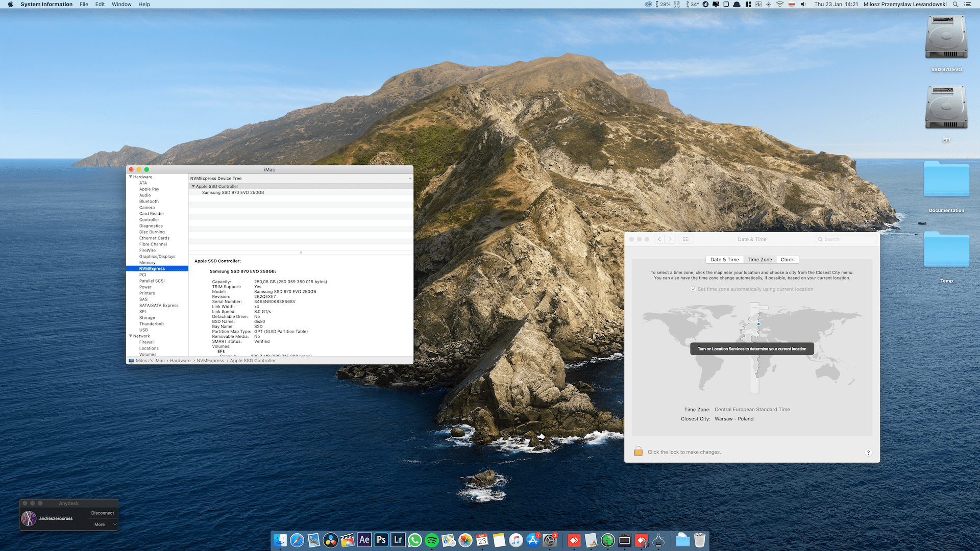Open the Edit menu
The image size is (980, 551).
pos(100,4)
